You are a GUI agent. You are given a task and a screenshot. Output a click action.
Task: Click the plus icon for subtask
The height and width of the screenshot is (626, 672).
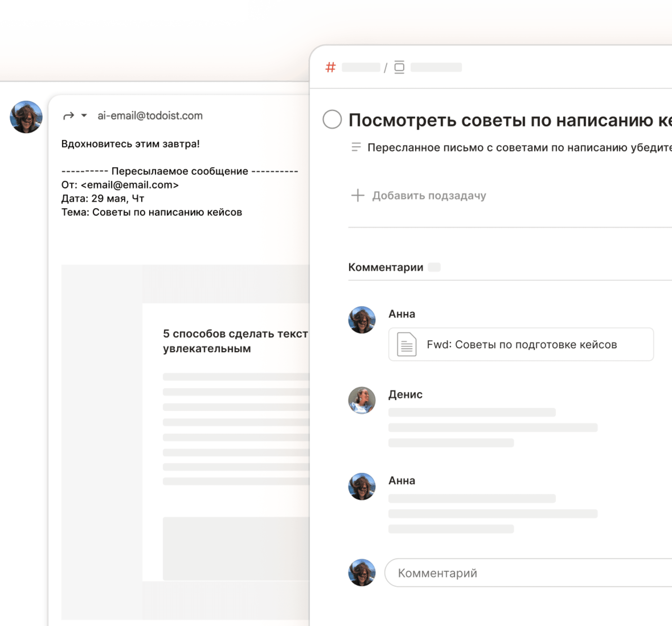pos(358,195)
